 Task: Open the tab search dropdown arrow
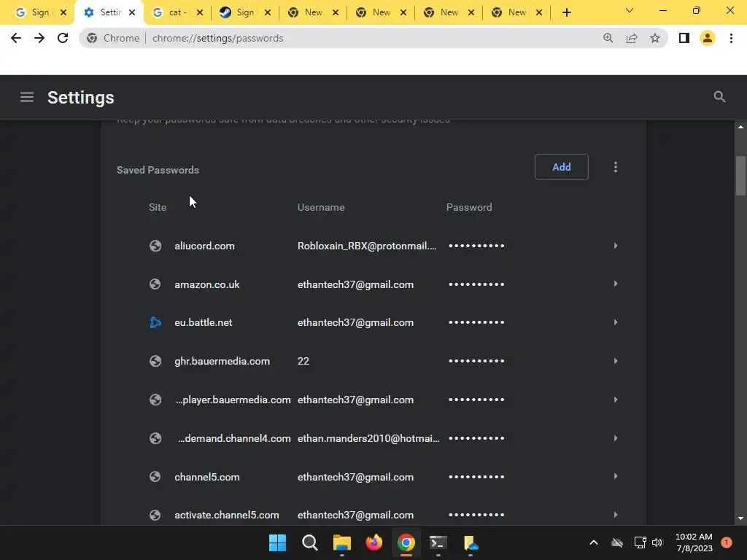(x=630, y=10)
